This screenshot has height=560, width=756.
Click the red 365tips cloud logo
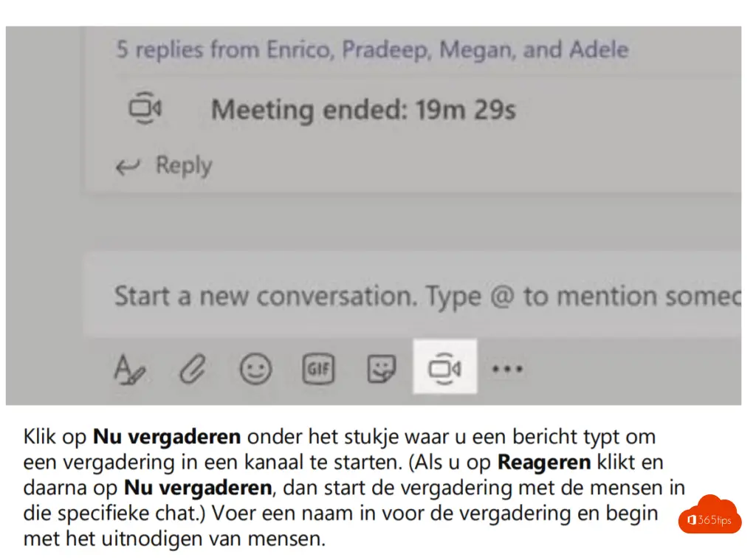pyautogui.click(x=709, y=515)
